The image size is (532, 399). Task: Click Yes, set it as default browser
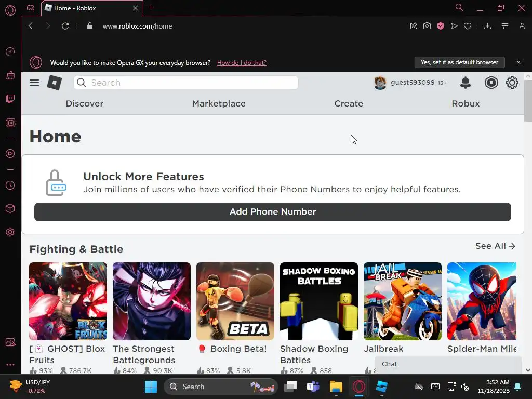(459, 62)
